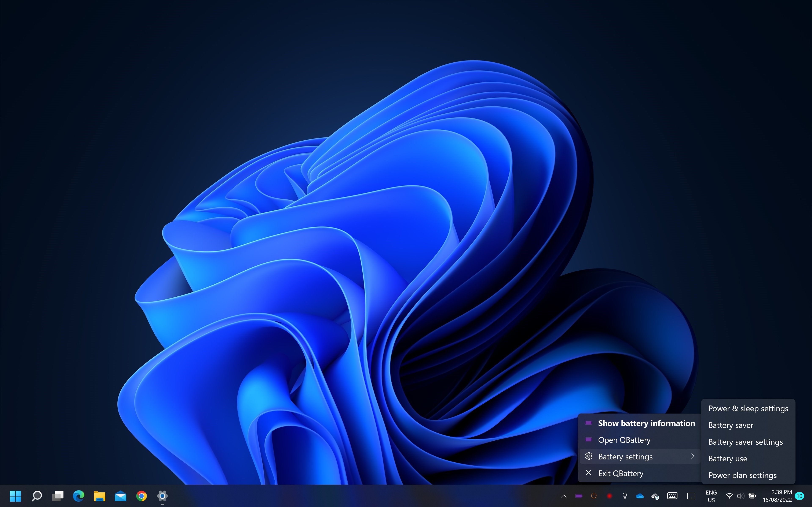Open ENG US language switcher
812x507 pixels.
click(x=711, y=496)
